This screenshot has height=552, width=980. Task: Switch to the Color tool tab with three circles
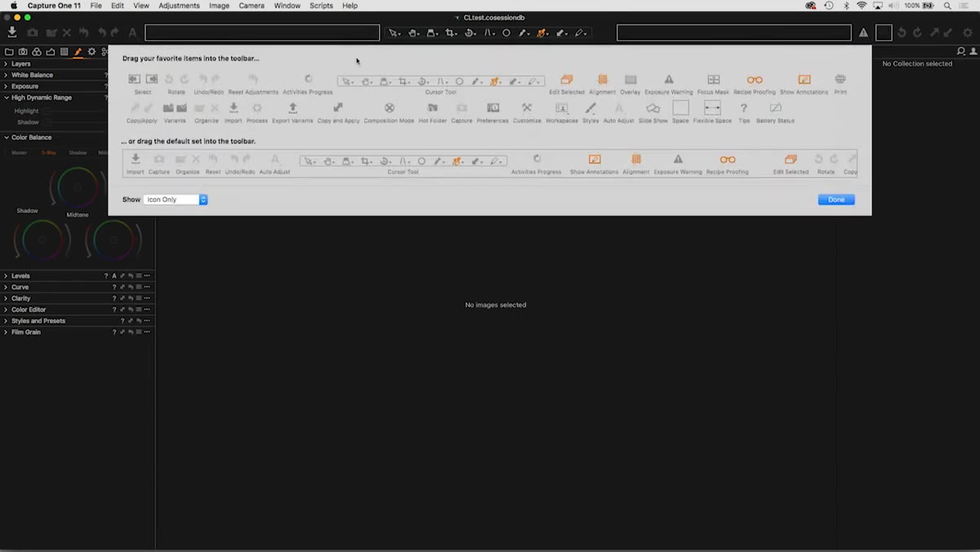coord(37,51)
